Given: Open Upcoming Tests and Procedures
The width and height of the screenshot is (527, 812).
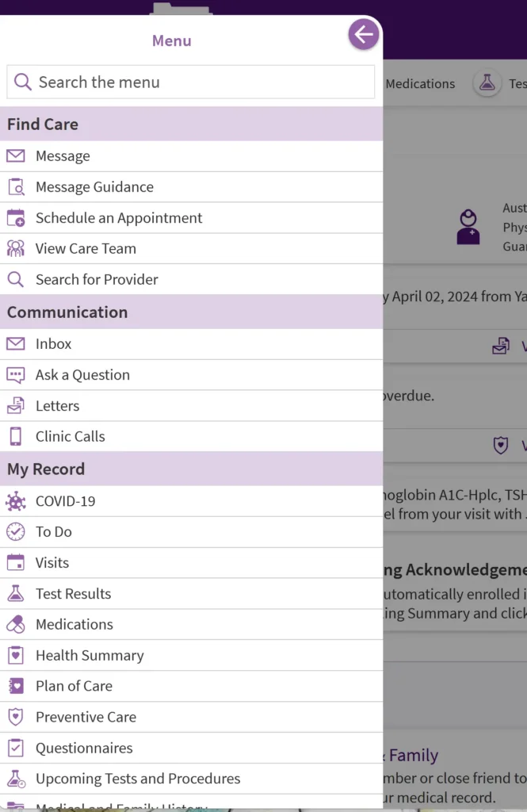Looking at the screenshot, I should [x=192, y=779].
